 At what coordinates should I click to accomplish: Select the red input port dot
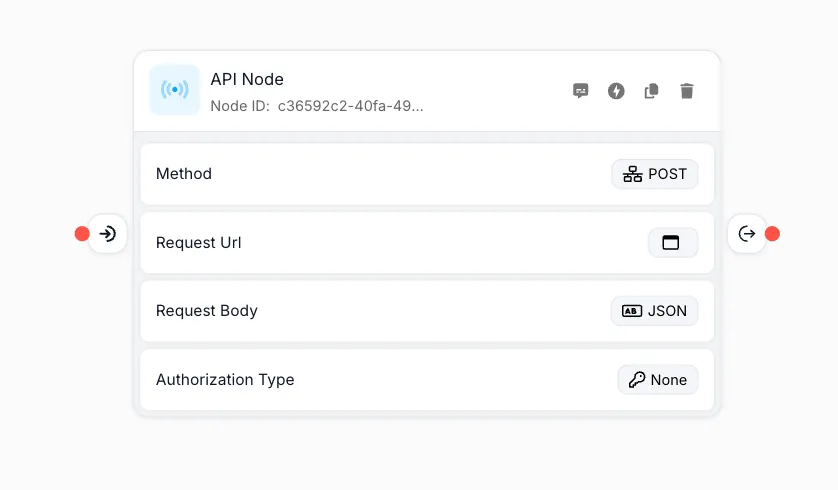[x=82, y=234]
